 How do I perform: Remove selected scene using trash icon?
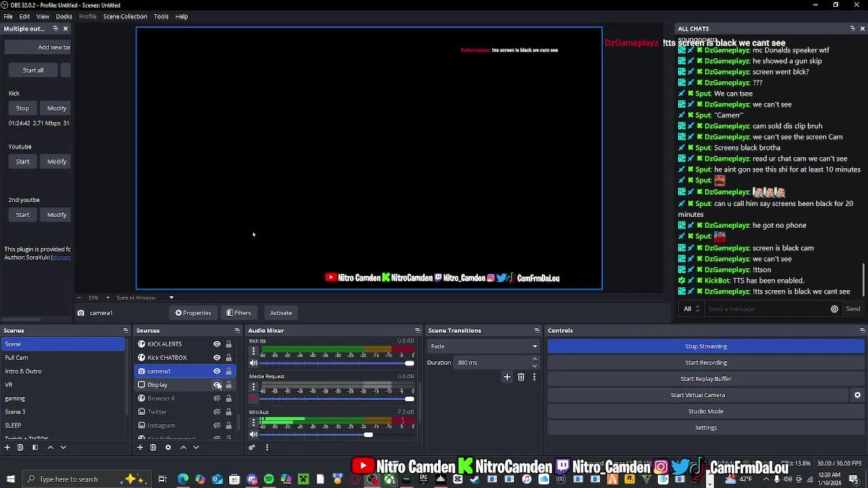pyautogui.click(x=20, y=447)
